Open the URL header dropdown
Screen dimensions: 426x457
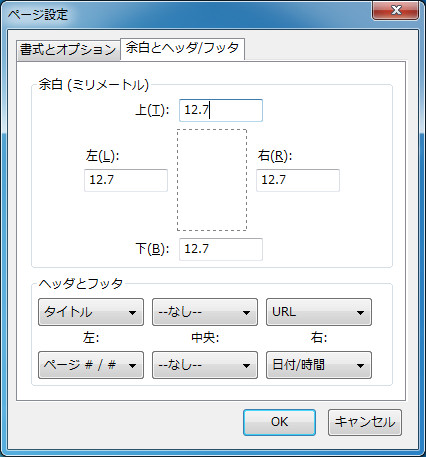319,312
